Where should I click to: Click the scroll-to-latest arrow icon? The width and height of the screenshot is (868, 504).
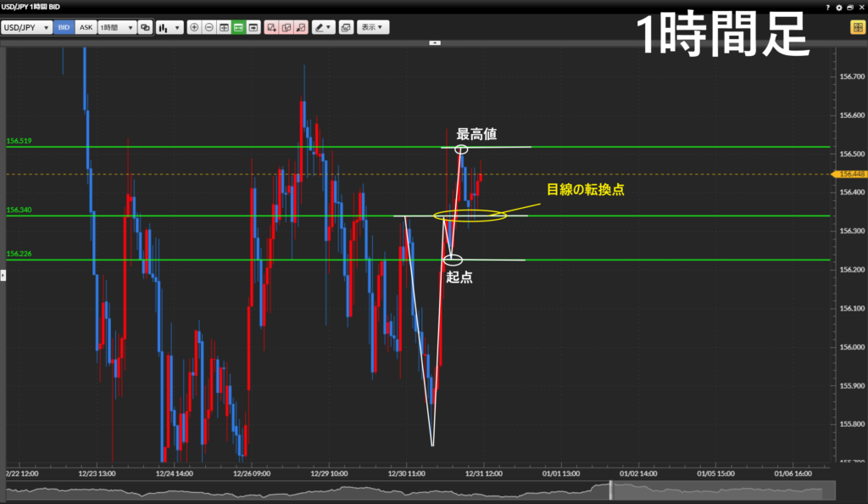(253, 27)
